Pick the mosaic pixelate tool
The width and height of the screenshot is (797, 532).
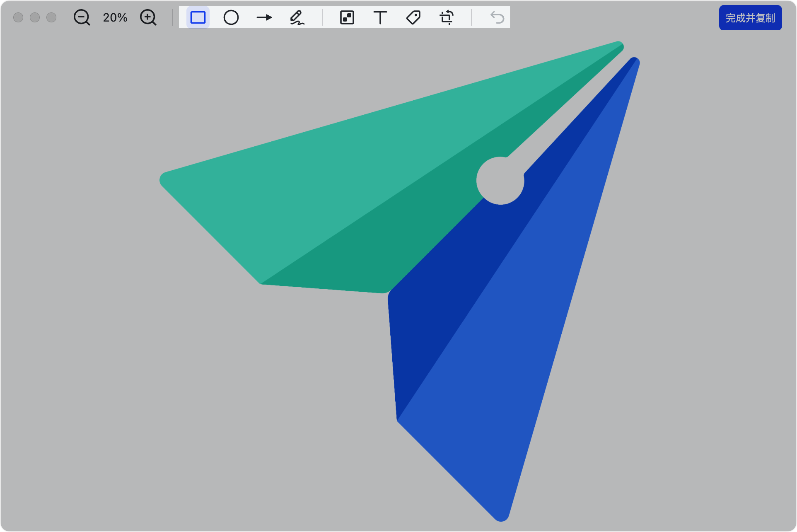point(347,17)
